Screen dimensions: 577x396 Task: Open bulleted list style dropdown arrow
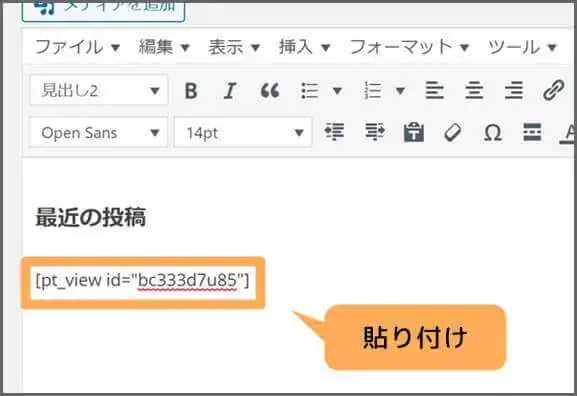click(x=337, y=90)
